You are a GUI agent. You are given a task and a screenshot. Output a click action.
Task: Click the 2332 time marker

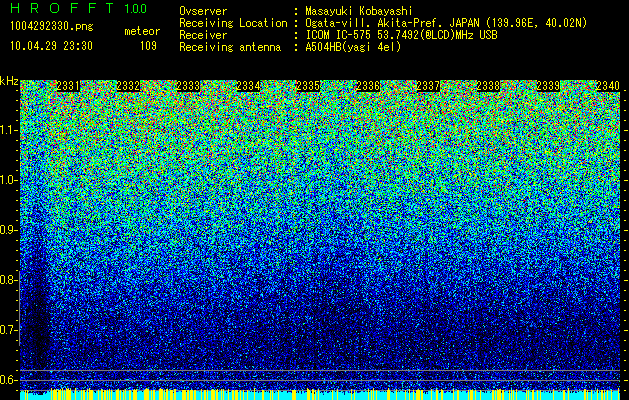tap(128, 86)
